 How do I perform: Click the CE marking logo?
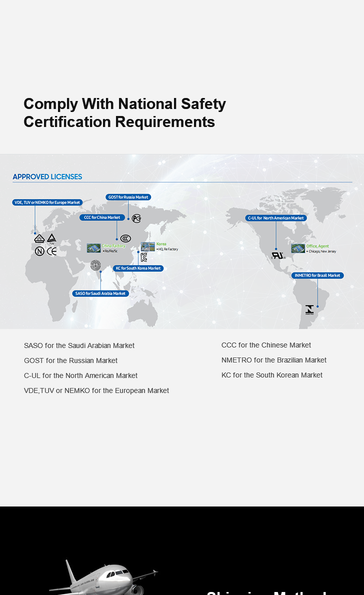click(52, 251)
